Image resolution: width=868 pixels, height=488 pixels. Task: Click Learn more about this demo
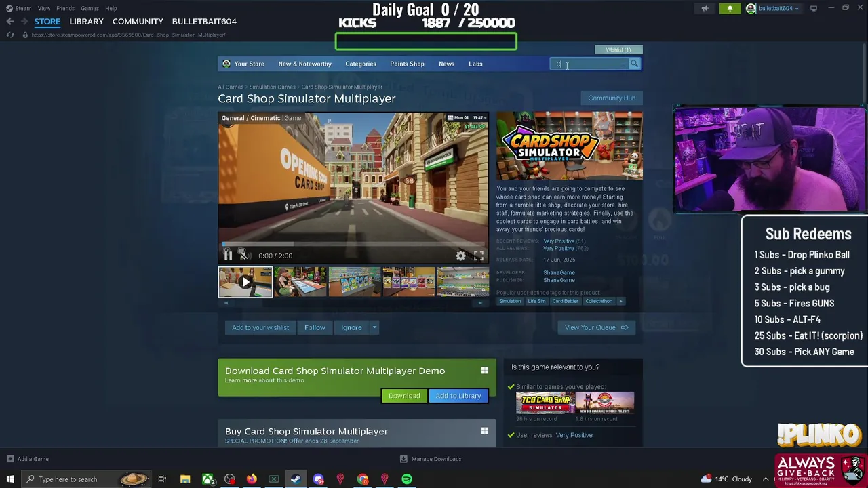coord(264,380)
